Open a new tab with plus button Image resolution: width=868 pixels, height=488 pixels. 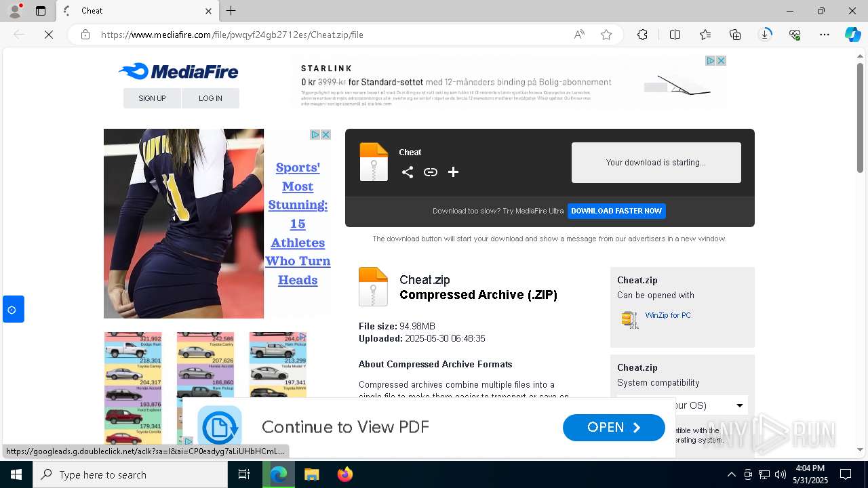point(231,11)
